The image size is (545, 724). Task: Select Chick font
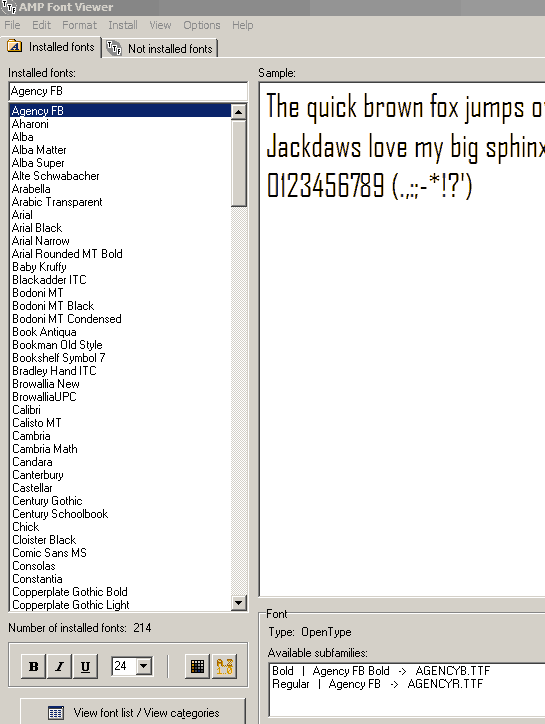tap(120, 526)
